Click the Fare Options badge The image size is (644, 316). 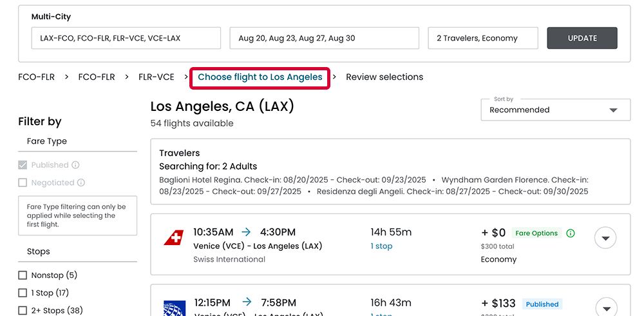tap(536, 233)
